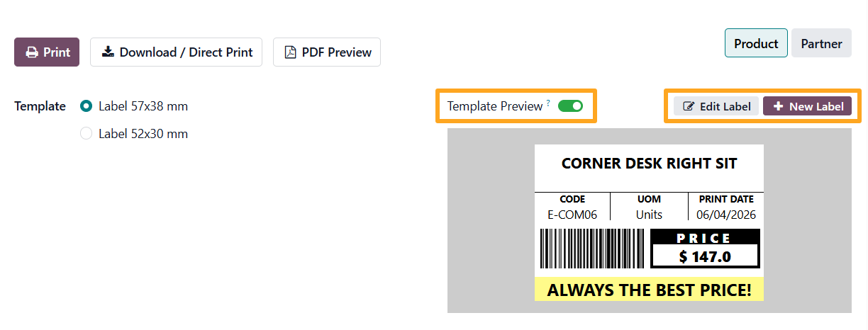The width and height of the screenshot is (868, 330).
Task: Click the print date 06/04/2026
Action: click(x=725, y=215)
